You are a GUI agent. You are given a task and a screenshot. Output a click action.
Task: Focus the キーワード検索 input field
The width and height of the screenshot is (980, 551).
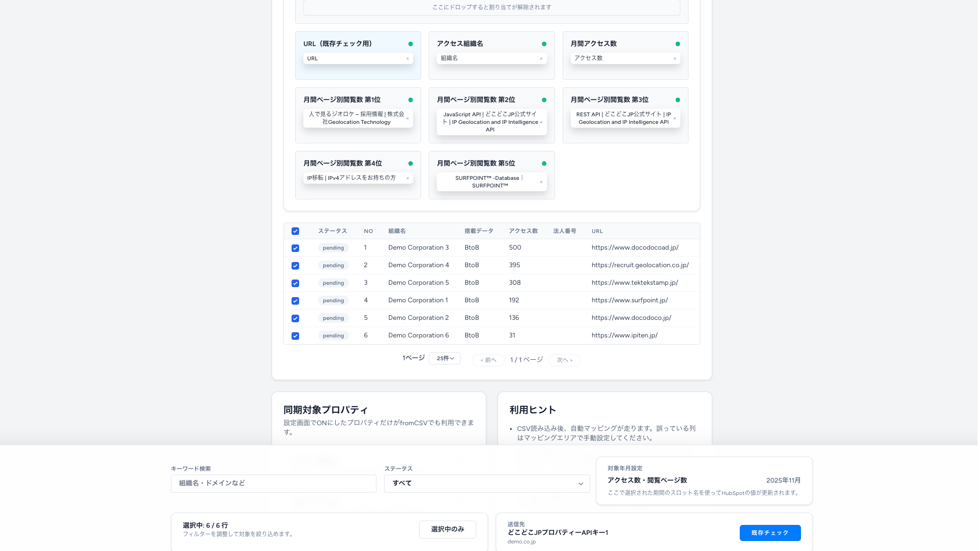coord(273,484)
